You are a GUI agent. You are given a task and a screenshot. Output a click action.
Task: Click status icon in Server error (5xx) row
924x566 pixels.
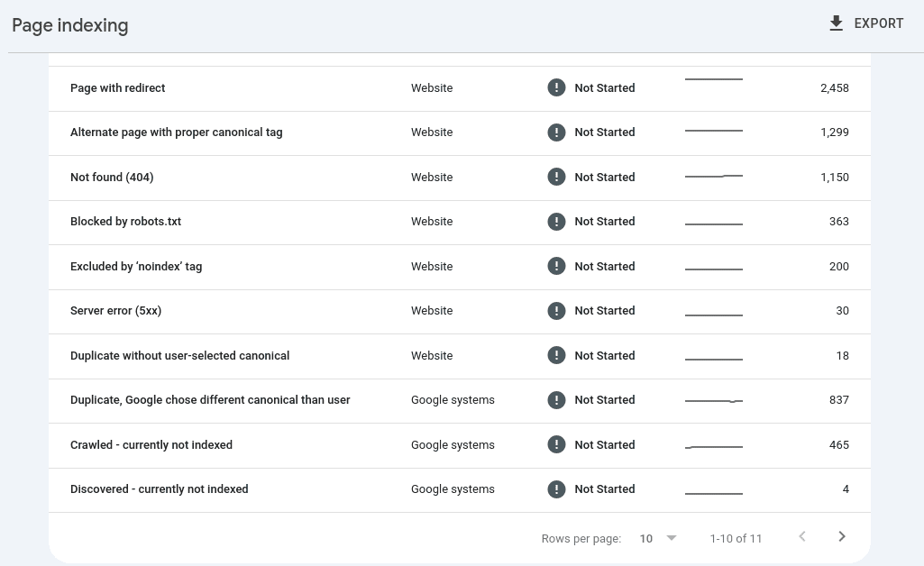[x=556, y=310]
